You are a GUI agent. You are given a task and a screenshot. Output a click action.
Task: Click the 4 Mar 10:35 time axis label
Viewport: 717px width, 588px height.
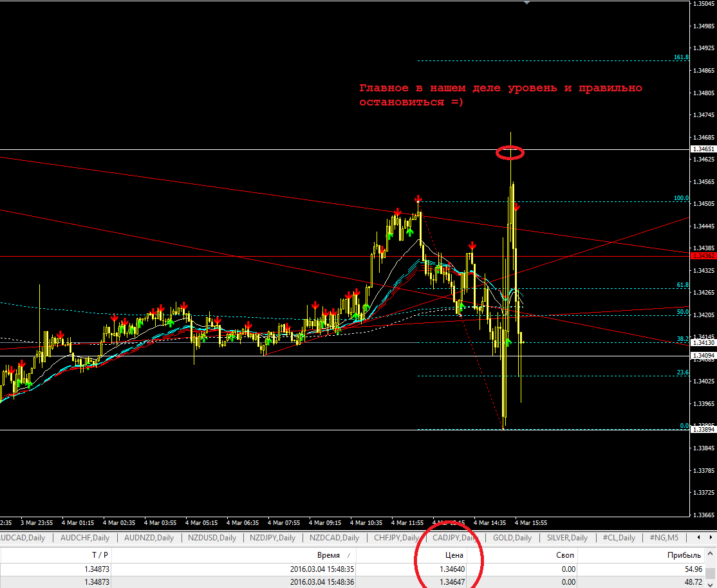(366, 522)
